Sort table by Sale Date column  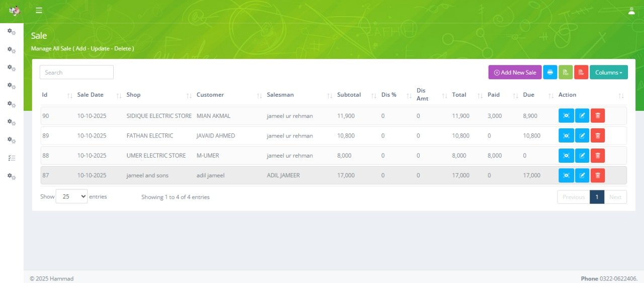91,95
